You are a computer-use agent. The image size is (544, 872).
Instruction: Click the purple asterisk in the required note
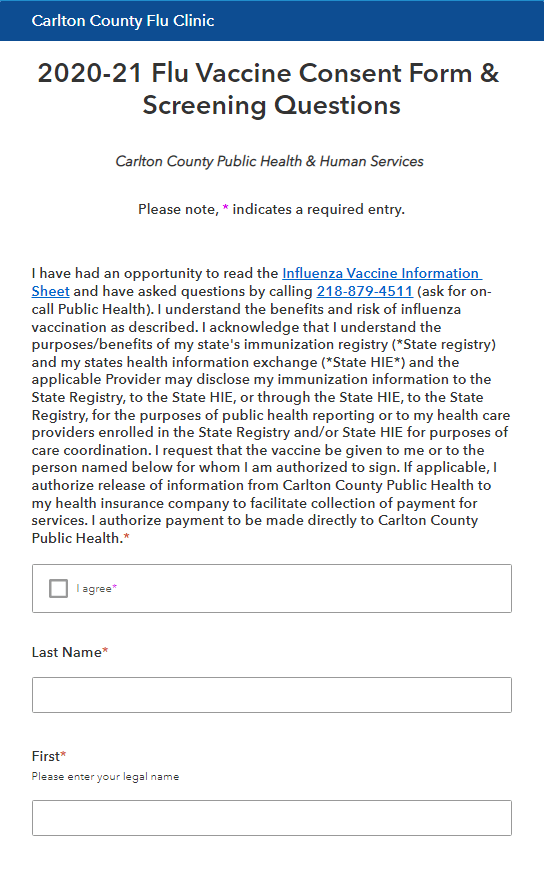(225, 208)
